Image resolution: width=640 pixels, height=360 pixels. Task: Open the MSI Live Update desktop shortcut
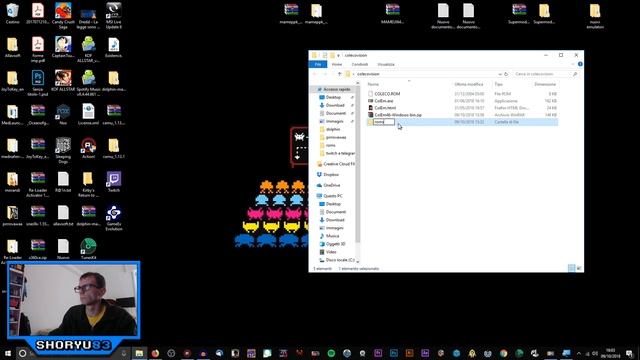[x=113, y=16]
